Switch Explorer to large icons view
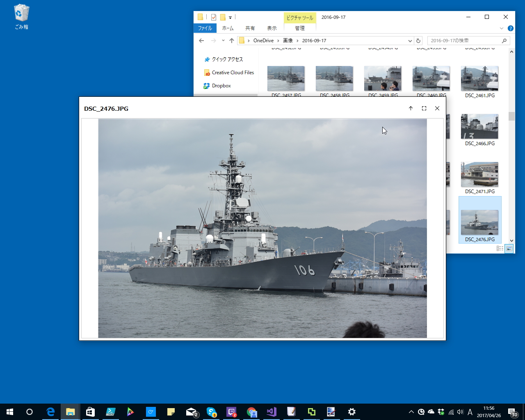 coord(509,249)
